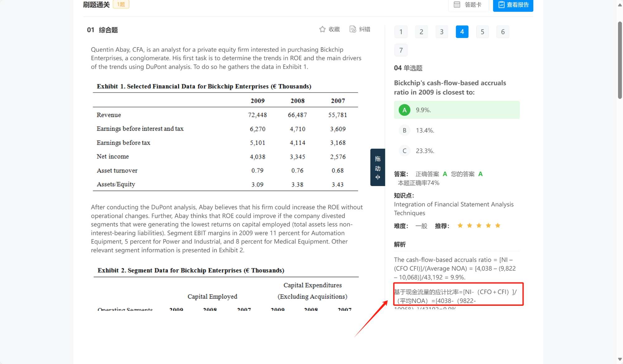Image resolution: width=623 pixels, height=364 pixels.
Task: Switch to question number 5
Action: [x=483, y=32]
